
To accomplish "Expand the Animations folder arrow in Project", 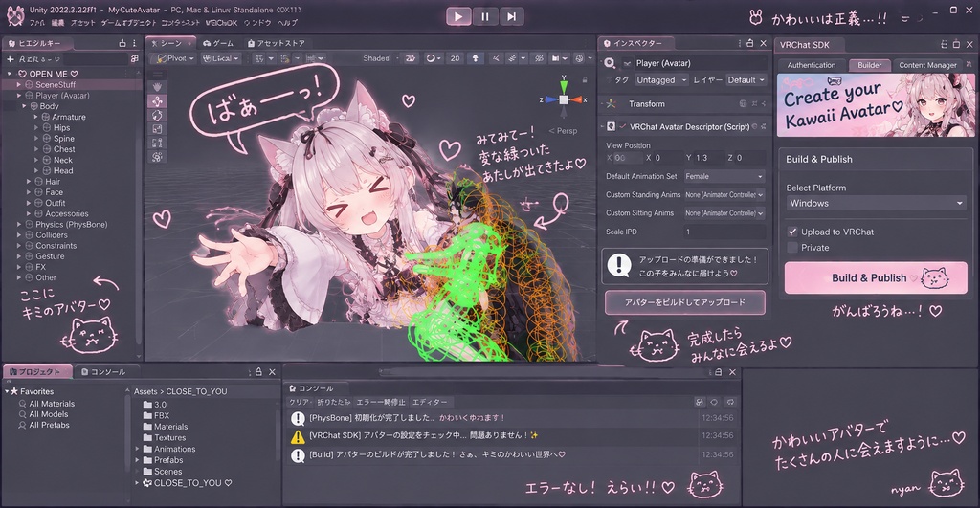I will tap(138, 449).
